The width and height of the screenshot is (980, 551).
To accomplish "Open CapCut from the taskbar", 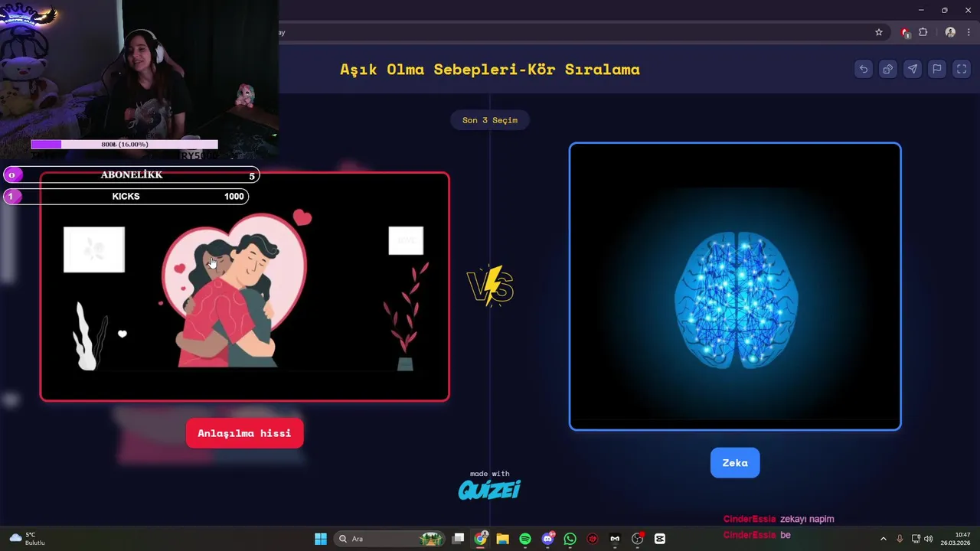I will coord(660,539).
